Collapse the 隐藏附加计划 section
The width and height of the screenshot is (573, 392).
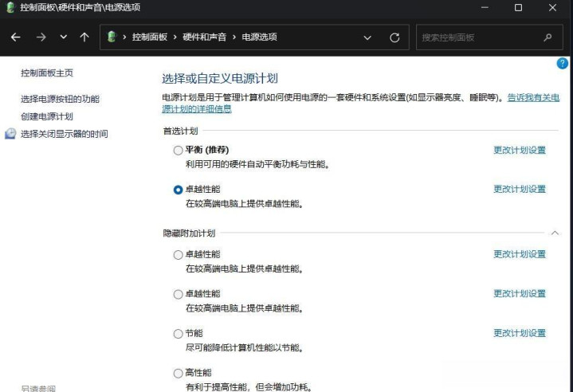[555, 233]
